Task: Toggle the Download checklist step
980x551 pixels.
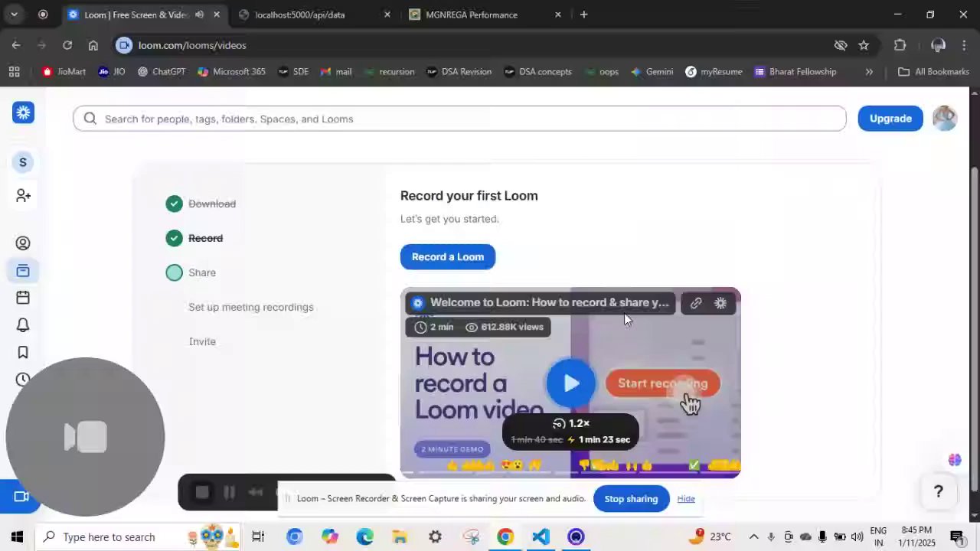Action: click(174, 204)
